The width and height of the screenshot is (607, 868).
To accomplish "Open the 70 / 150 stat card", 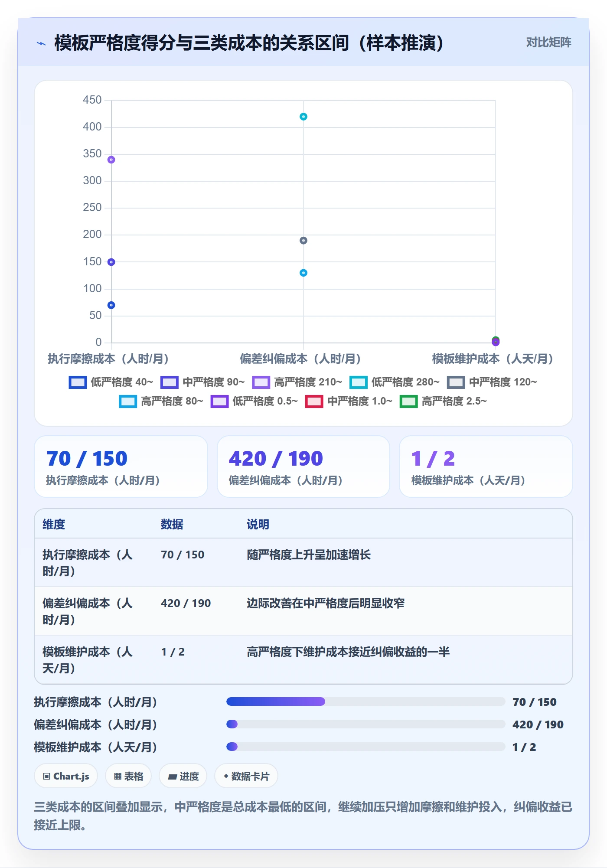I will pos(121,467).
